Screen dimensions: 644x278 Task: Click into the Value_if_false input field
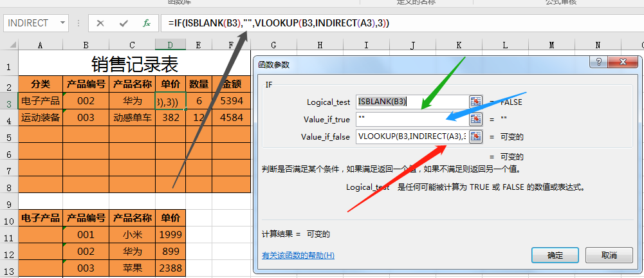point(412,136)
